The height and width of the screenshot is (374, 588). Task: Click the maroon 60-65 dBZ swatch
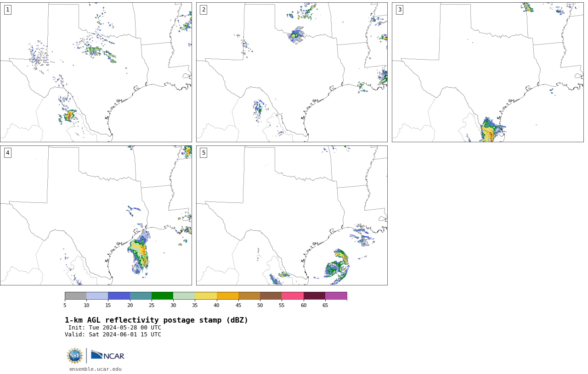tap(314, 296)
